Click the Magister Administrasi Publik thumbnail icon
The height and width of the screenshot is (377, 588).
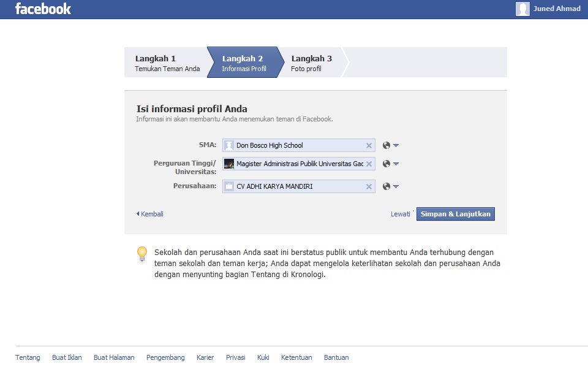coord(228,164)
